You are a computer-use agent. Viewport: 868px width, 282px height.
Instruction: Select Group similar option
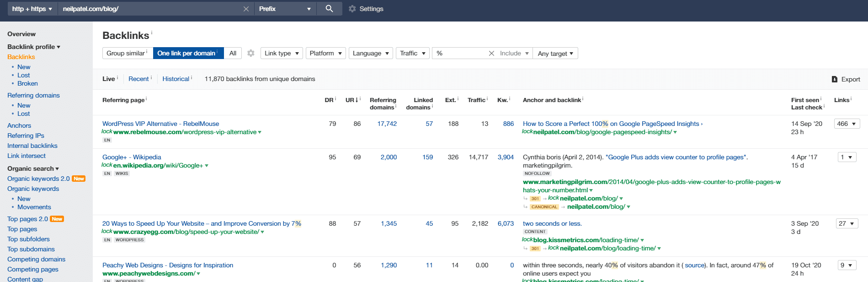click(128, 53)
